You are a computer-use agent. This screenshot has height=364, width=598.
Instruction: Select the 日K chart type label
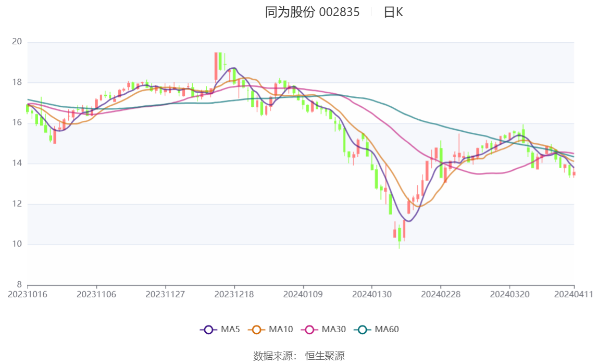[x=393, y=12]
